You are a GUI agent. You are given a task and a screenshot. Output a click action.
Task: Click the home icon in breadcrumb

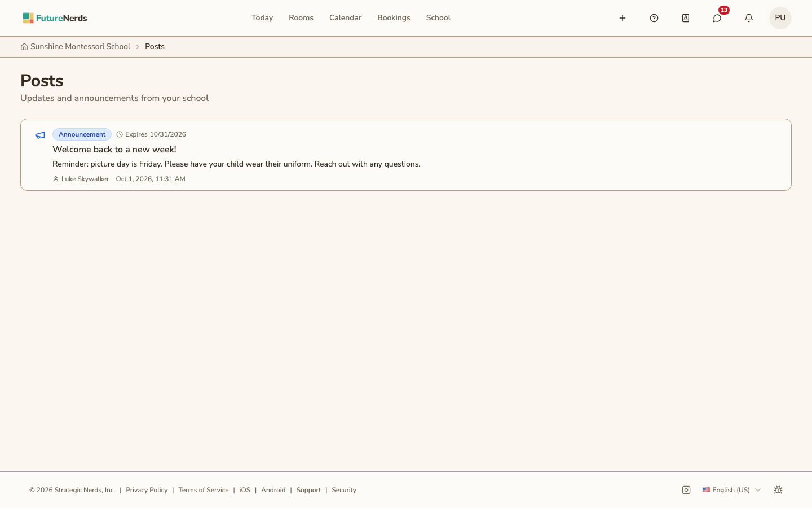point(24,47)
